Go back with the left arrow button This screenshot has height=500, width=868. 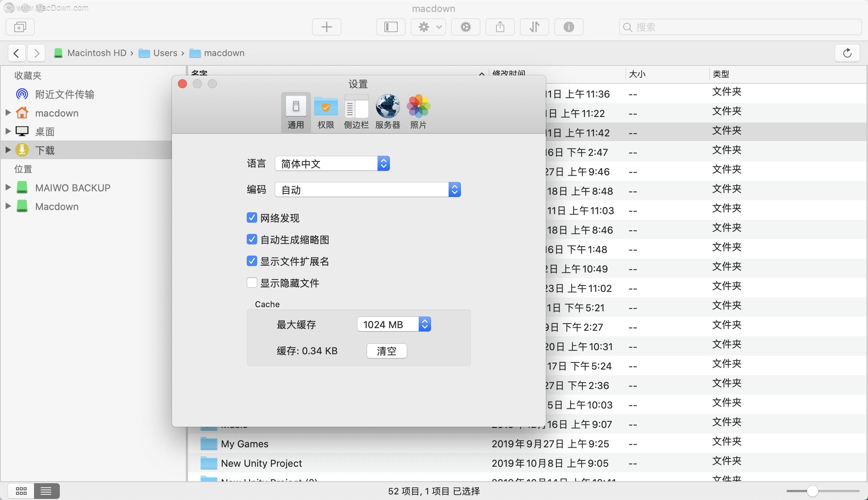point(17,53)
